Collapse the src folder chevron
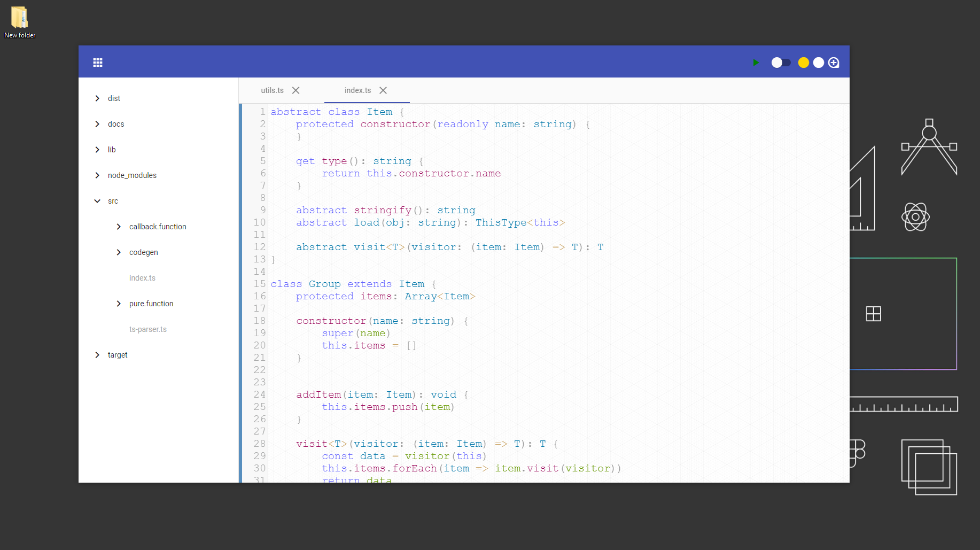980x550 pixels. (97, 201)
